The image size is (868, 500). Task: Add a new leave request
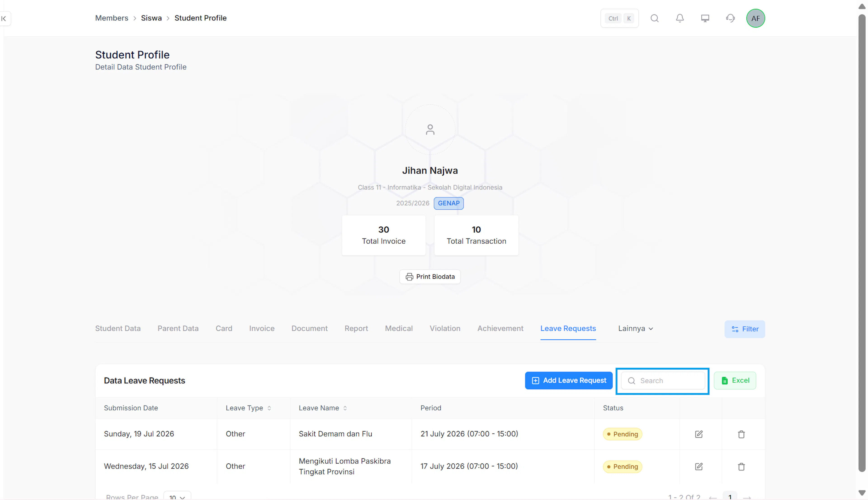click(x=568, y=380)
